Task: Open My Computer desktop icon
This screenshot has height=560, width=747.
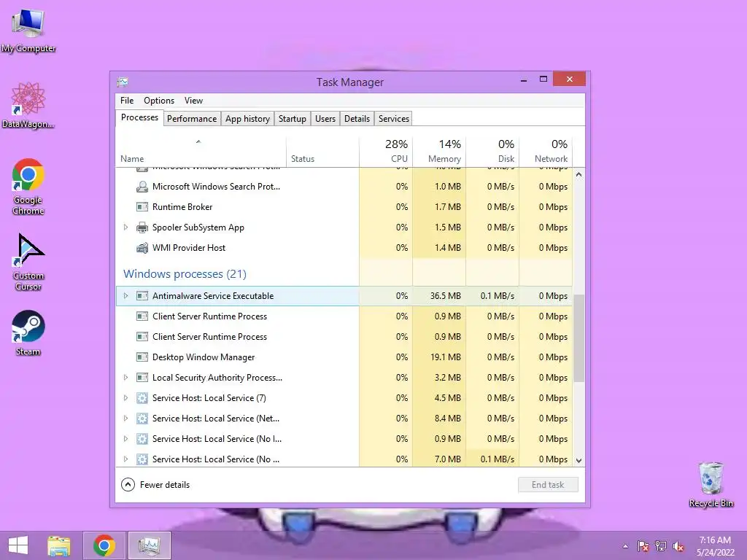Action: 28,30
